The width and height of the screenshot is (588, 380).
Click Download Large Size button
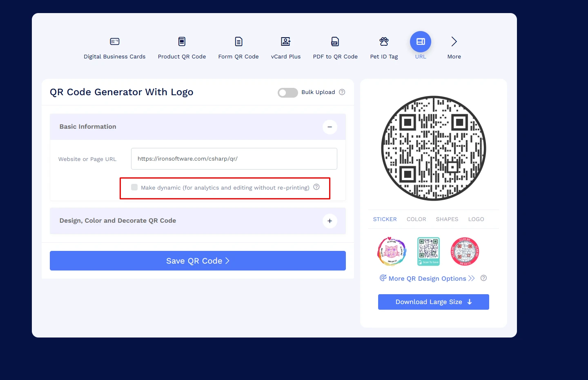click(433, 302)
